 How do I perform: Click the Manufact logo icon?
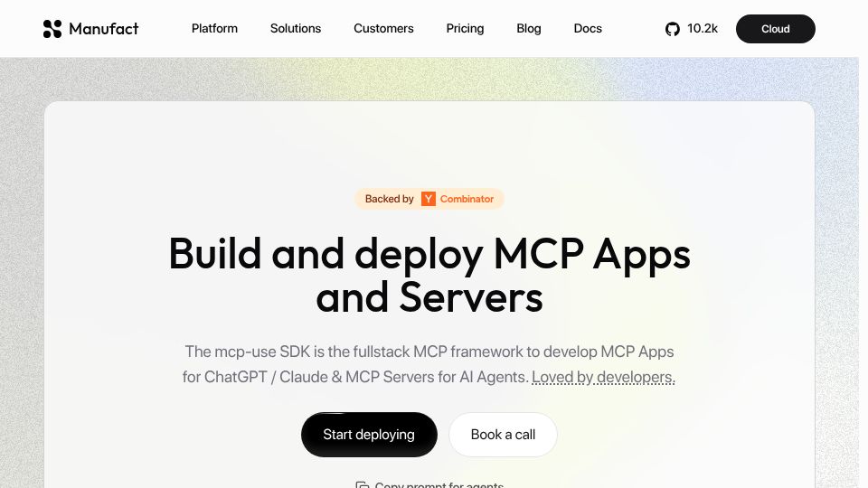pos(52,29)
